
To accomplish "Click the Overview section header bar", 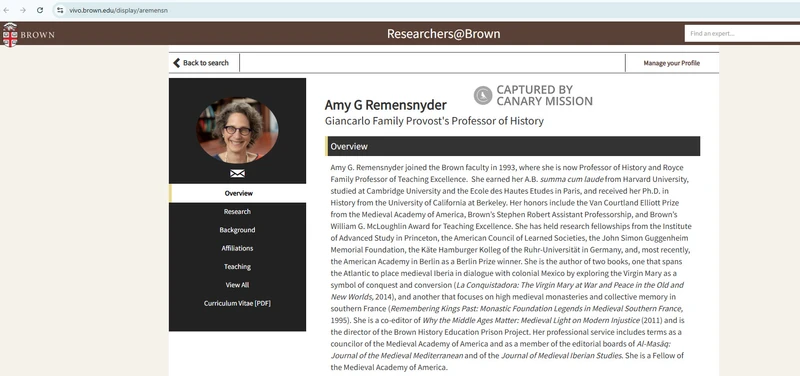I will pyautogui.click(x=513, y=146).
